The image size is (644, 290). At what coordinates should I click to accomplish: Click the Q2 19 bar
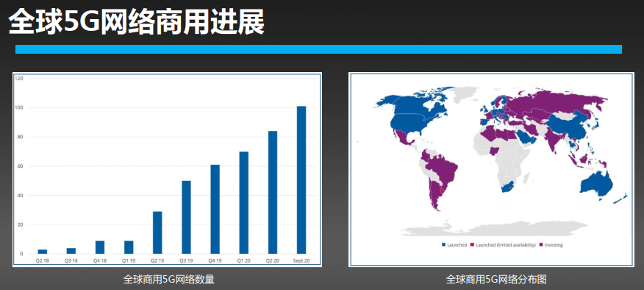coord(157,233)
